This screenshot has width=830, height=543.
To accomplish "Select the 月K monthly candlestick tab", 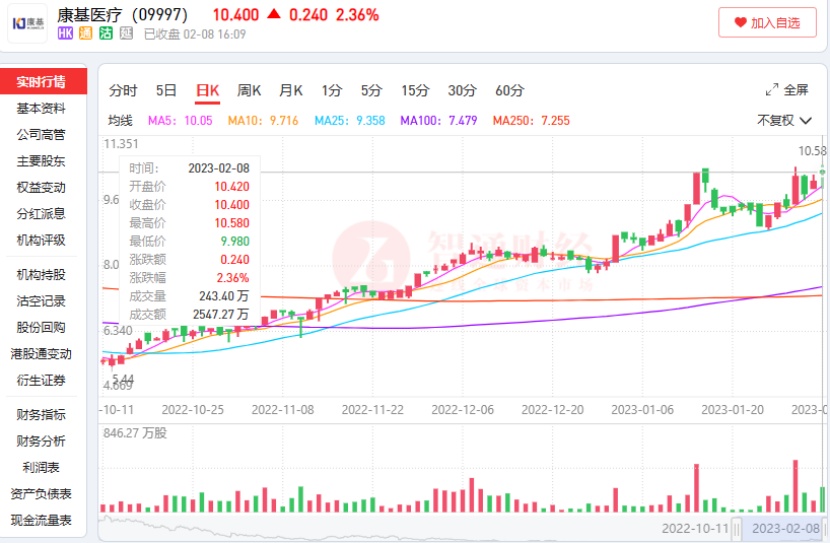I will point(291,90).
